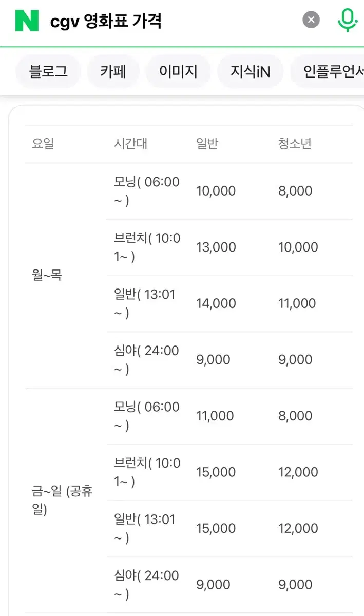Viewport: 364px width, 616px height.
Task: Select the 이미지 tab
Action: pos(178,71)
